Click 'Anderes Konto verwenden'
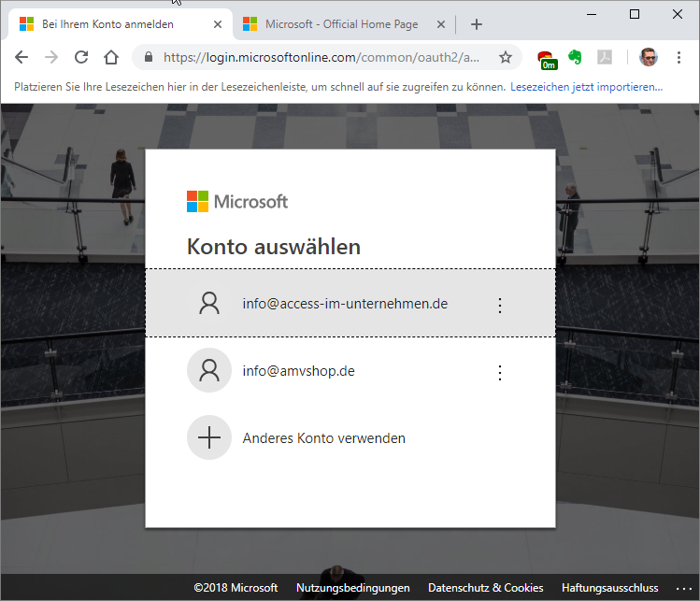700x601 pixels. [x=350, y=437]
